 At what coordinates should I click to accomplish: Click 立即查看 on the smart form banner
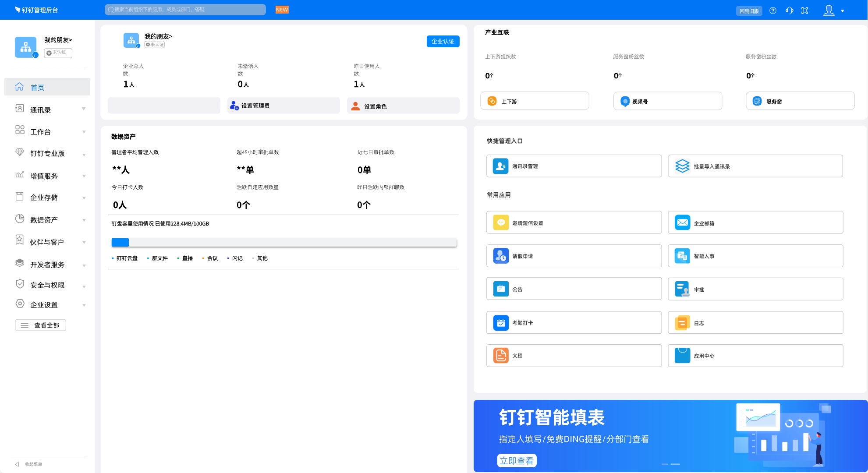click(517, 460)
